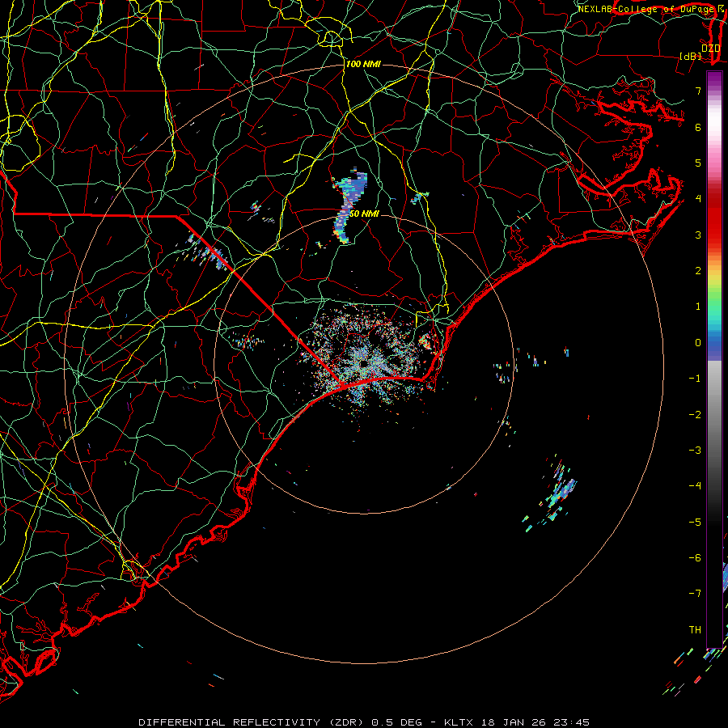Click the purple top segment of color bar
The height and width of the screenshot is (728, 728).
(714, 79)
